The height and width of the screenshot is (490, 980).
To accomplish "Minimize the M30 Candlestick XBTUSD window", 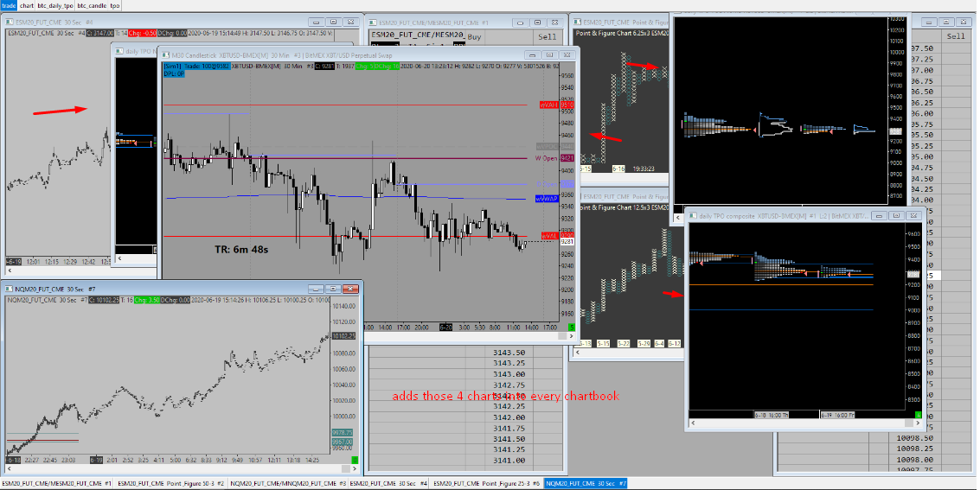I will [x=532, y=55].
